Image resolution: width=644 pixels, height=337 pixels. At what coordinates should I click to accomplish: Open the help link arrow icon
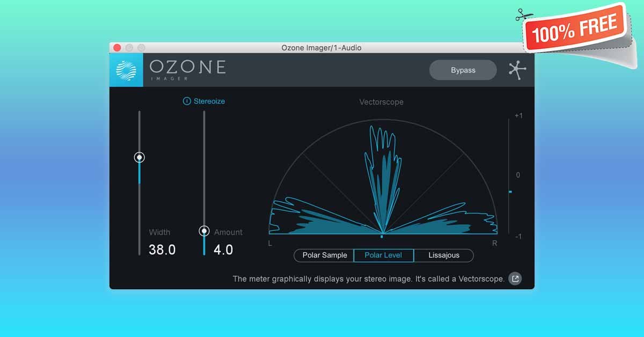[x=515, y=279]
